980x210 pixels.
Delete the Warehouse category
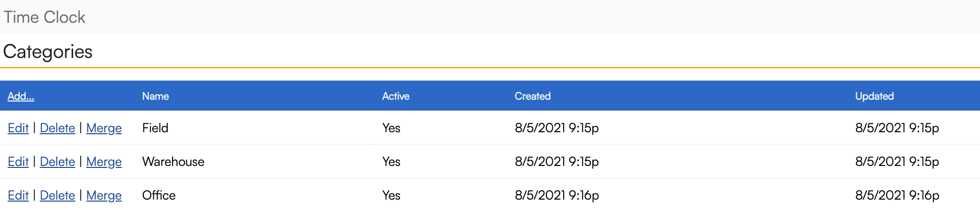[57, 162]
